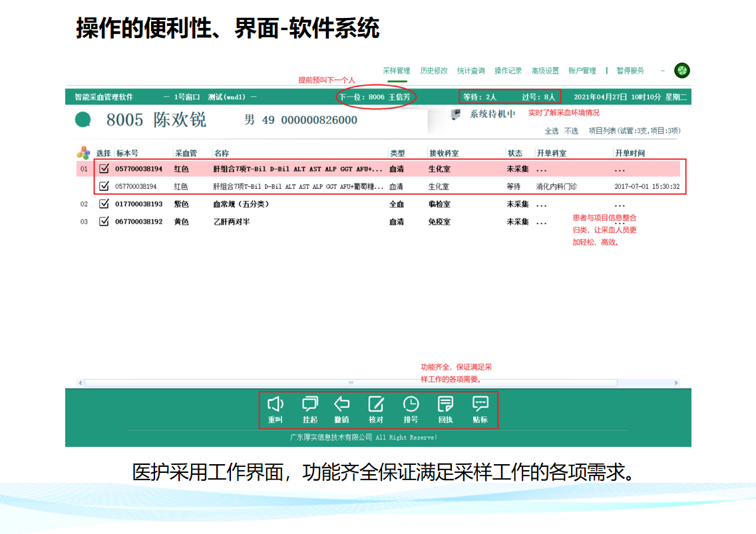The width and height of the screenshot is (756, 534).
Task: Click the 核对 verify icon
Action: (x=376, y=404)
